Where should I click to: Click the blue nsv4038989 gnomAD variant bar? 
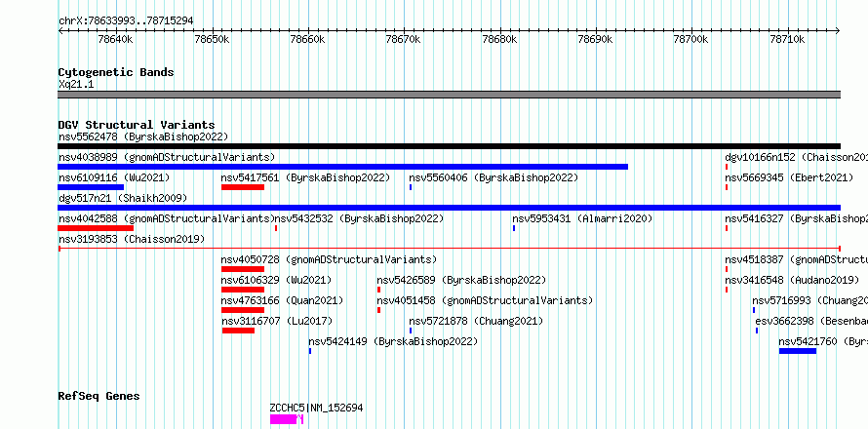coord(342,167)
